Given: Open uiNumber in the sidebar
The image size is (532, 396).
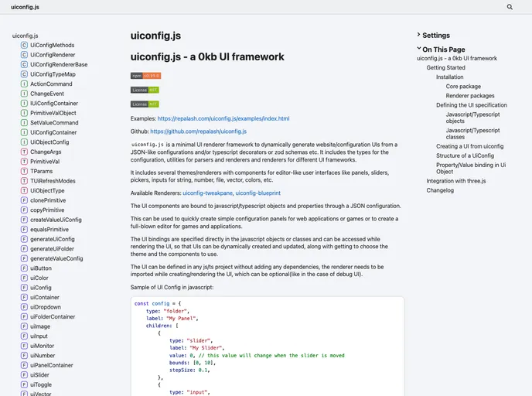Looking at the screenshot, I should point(43,356).
